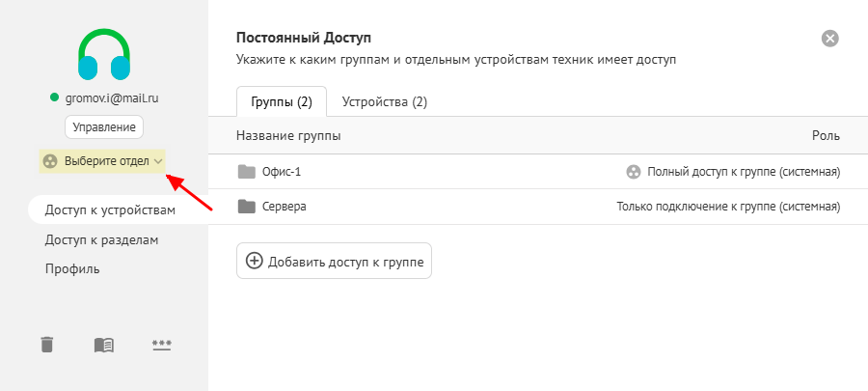Click the Сервера folder icon
This screenshot has width=868, height=391.
click(246, 207)
